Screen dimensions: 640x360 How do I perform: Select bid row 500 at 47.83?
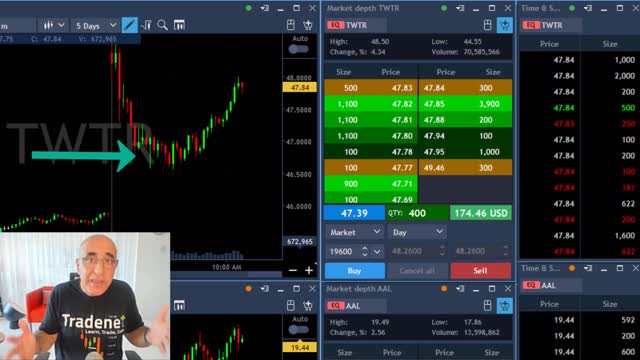coord(371,88)
